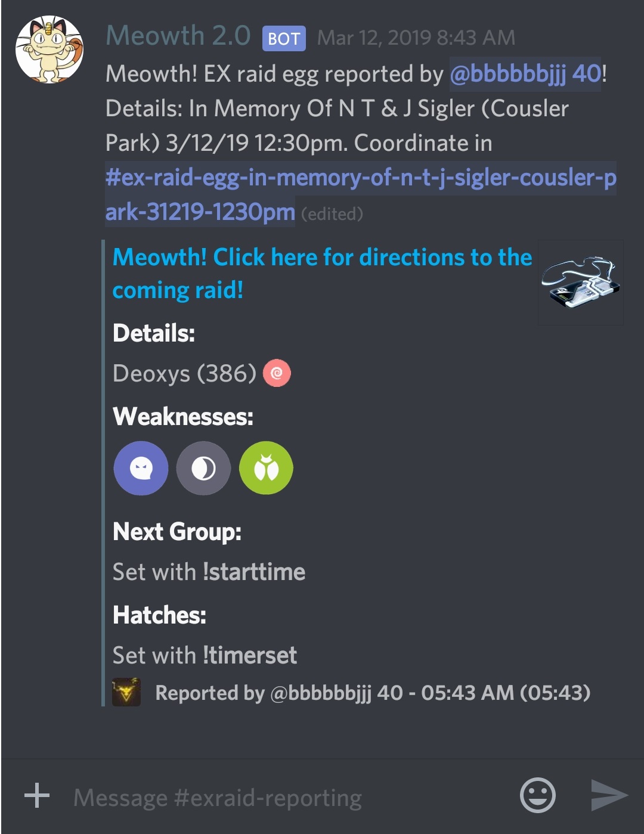The height and width of the screenshot is (834, 644).
Task: Click the directions link for the coming raid
Action: tap(322, 257)
